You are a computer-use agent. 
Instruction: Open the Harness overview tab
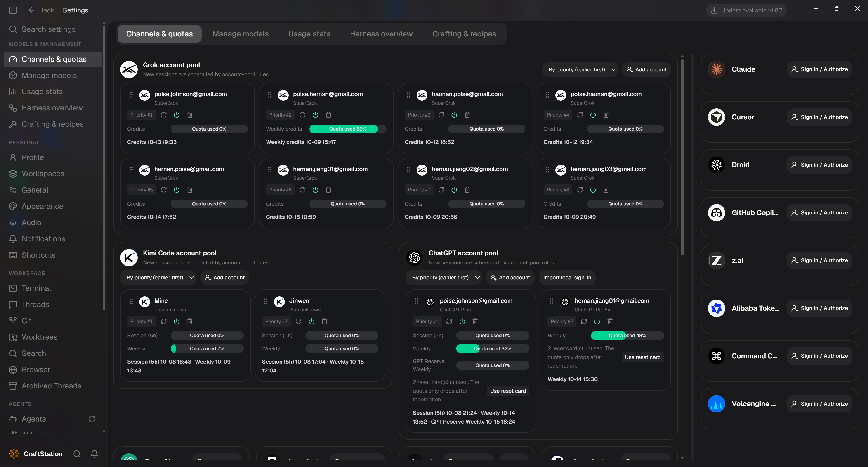381,34
